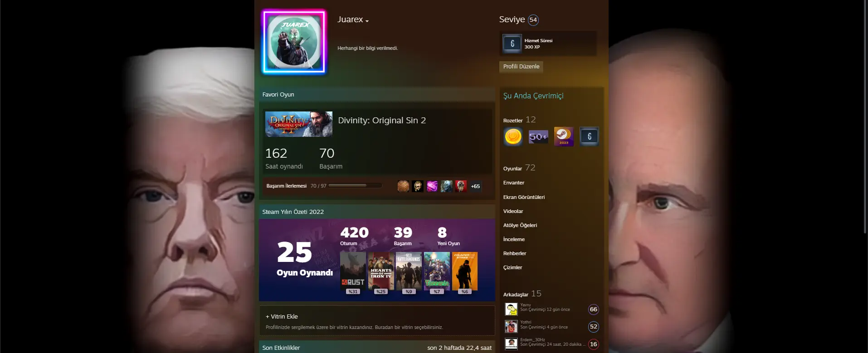
Task: Click the 70 Başarım stat
Action: [331, 159]
